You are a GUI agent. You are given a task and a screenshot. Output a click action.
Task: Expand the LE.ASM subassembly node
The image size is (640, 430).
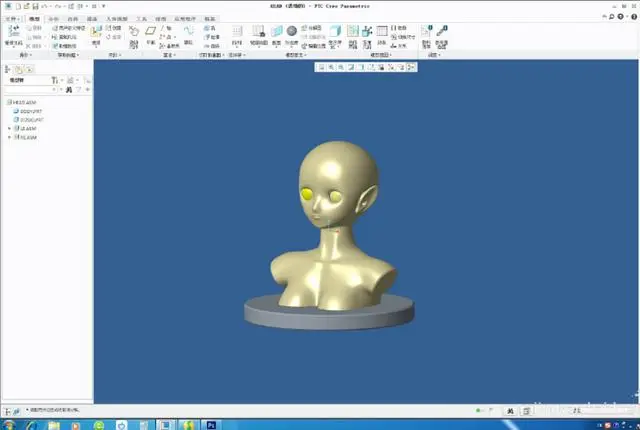[x=9, y=129]
